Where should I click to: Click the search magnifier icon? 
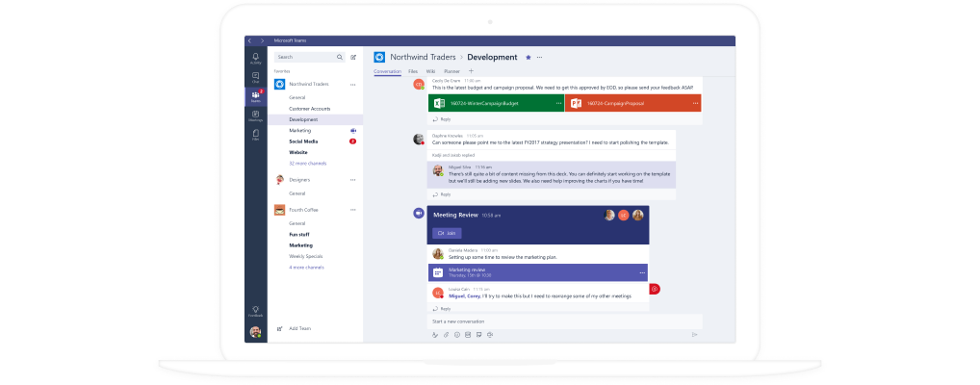point(340,57)
